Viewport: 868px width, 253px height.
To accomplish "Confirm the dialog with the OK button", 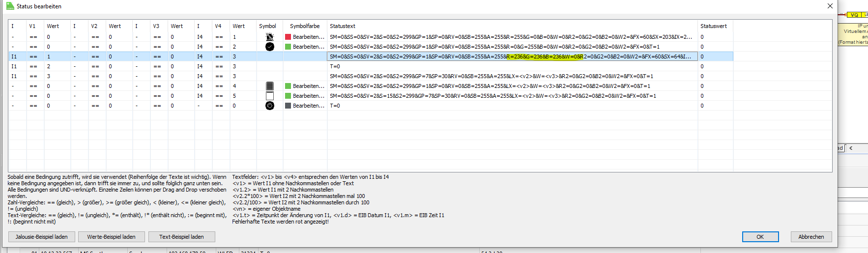I will pos(760,237).
